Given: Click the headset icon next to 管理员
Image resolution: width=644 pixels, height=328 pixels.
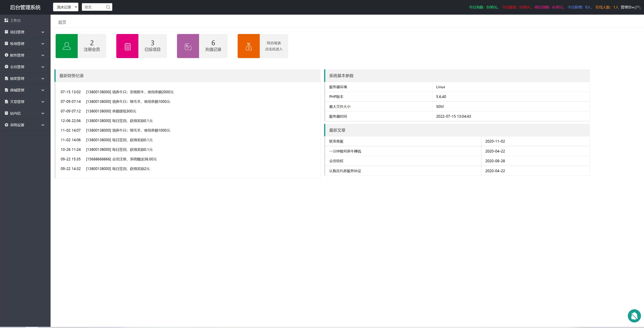Looking at the screenshot, I should 638,8.
